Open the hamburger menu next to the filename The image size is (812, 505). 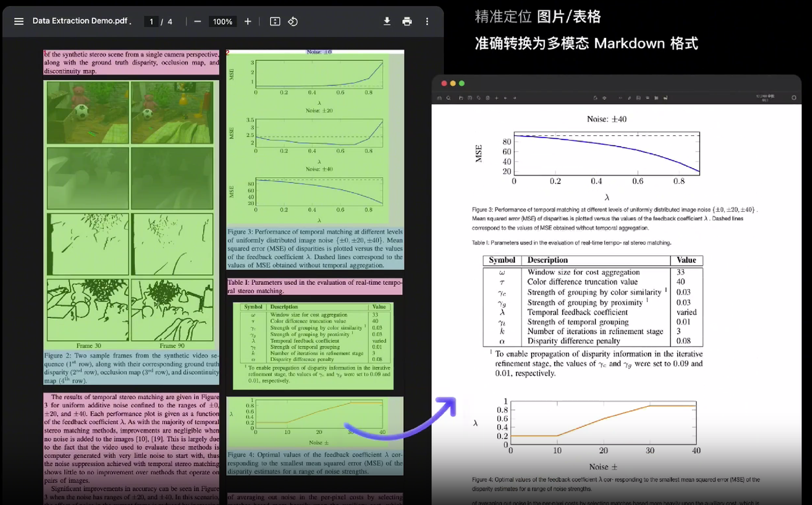pos(19,21)
